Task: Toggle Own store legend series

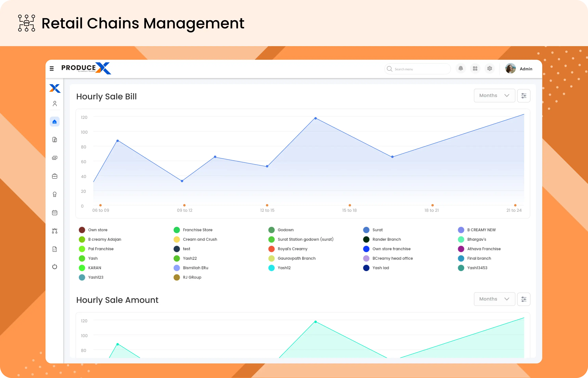Action: (x=93, y=230)
